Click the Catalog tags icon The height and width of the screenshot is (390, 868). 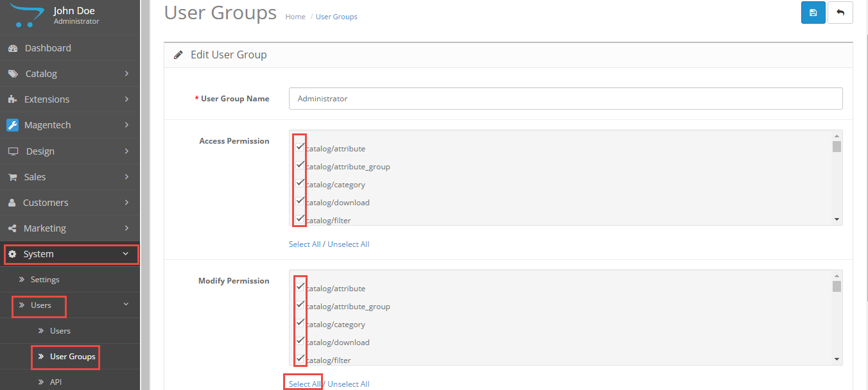[x=13, y=74]
